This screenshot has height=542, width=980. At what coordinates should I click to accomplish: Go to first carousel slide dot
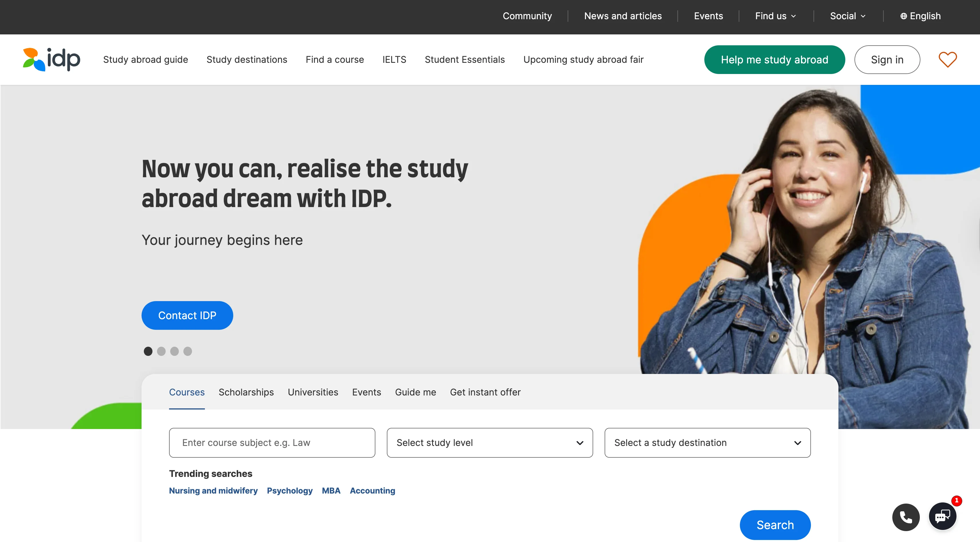[148, 351]
